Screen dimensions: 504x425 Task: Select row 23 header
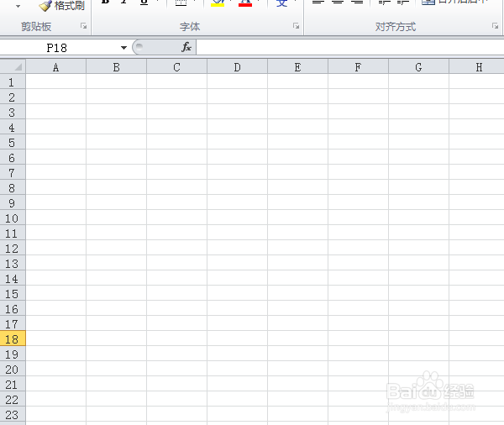(x=13, y=414)
